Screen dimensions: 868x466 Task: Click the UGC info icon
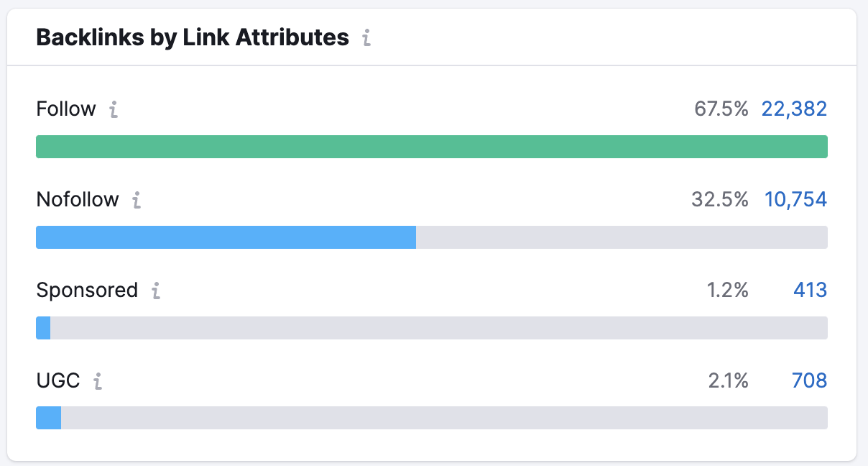click(x=99, y=382)
